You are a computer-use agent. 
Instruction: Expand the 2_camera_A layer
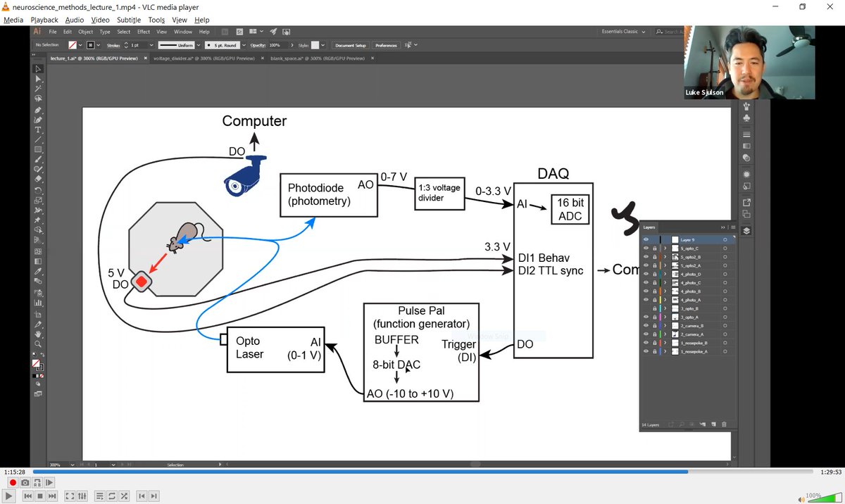[665, 334]
